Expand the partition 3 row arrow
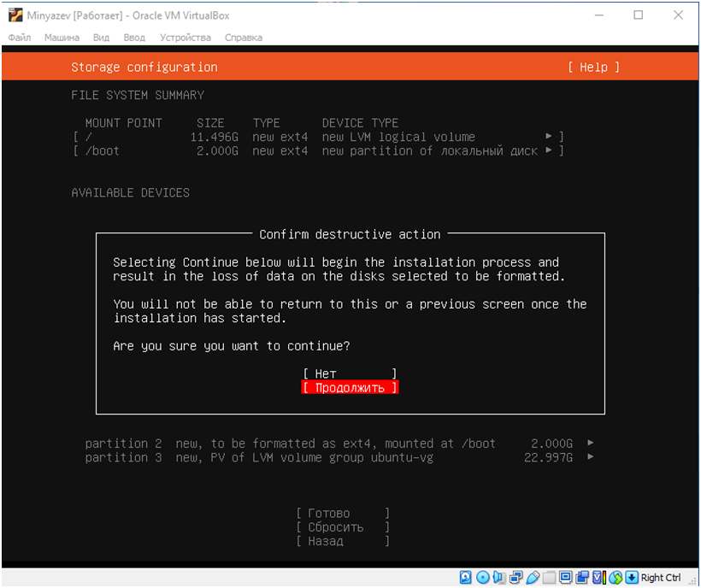Screen dimensions: 701x588 tap(590, 457)
